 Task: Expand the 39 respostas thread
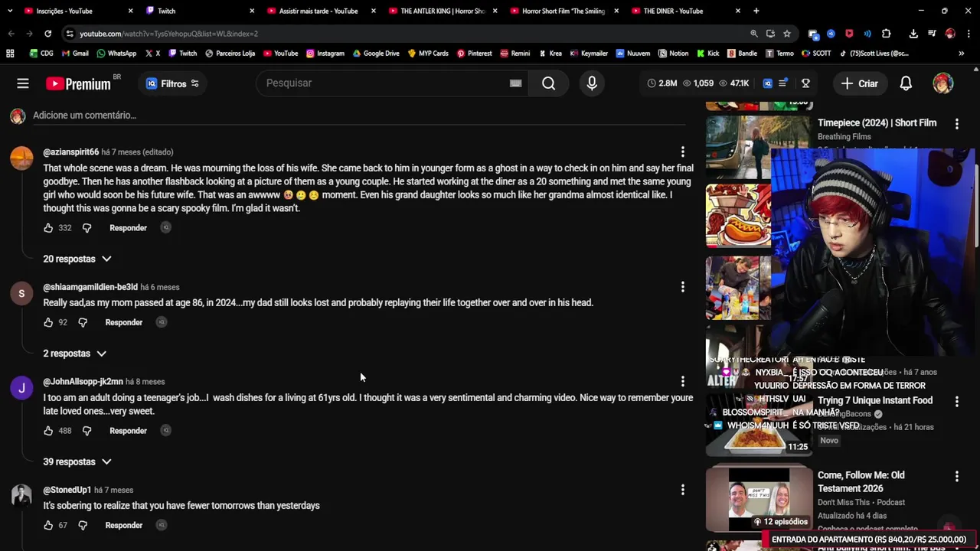[77, 462]
